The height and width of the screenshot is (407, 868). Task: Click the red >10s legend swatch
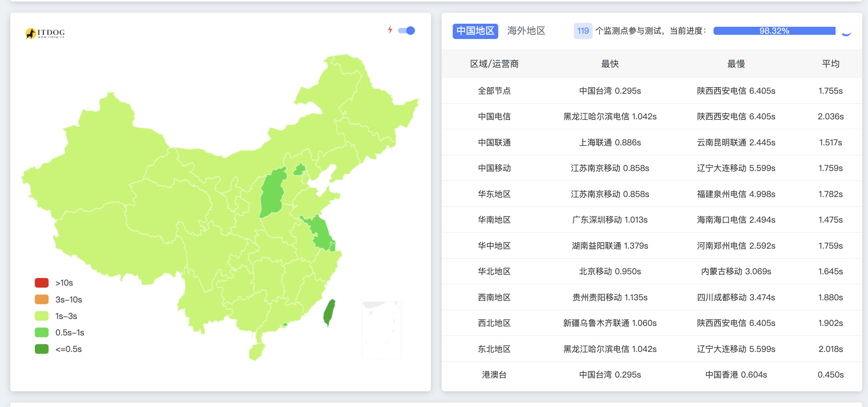pyautogui.click(x=42, y=283)
